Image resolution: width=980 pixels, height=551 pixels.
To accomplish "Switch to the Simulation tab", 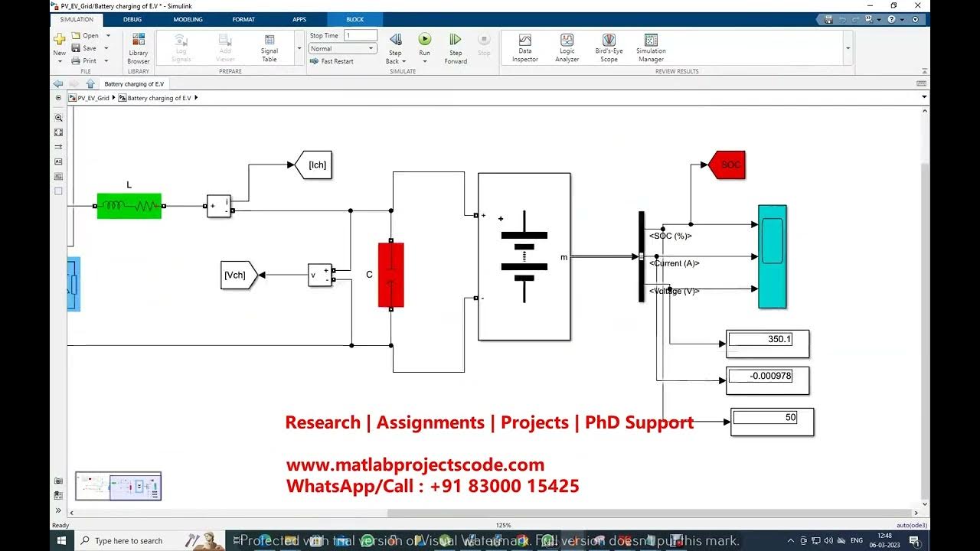I will point(76,19).
